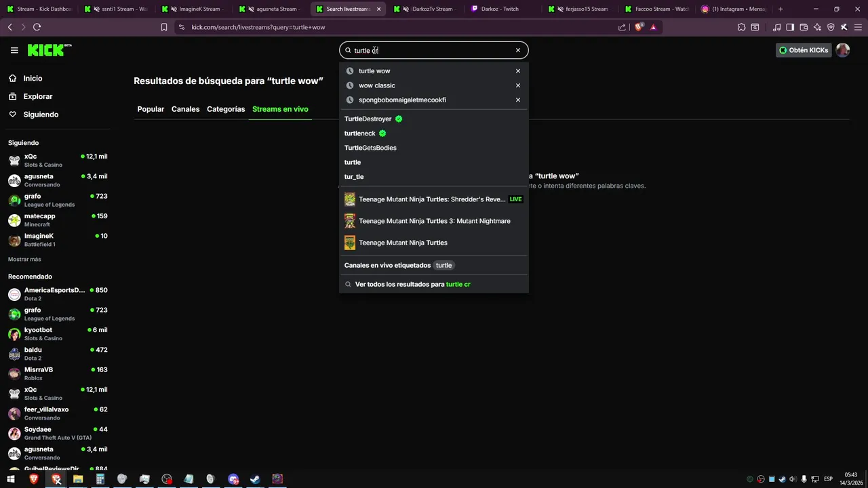
Task: Open kyootbot recommended channel
Action: pyautogui.click(x=58, y=333)
